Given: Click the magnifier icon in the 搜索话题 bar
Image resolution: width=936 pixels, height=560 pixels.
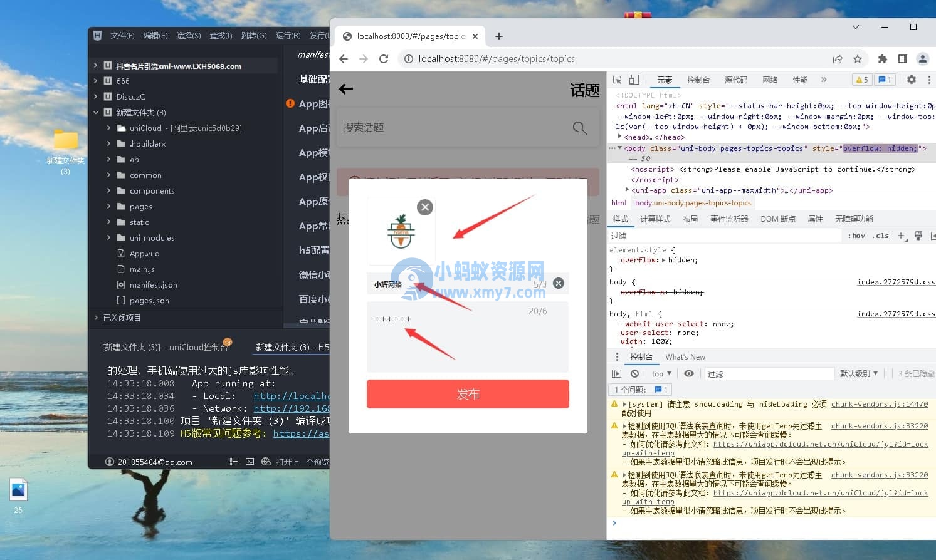Looking at the screenshot, I should (x=578, y=127).
